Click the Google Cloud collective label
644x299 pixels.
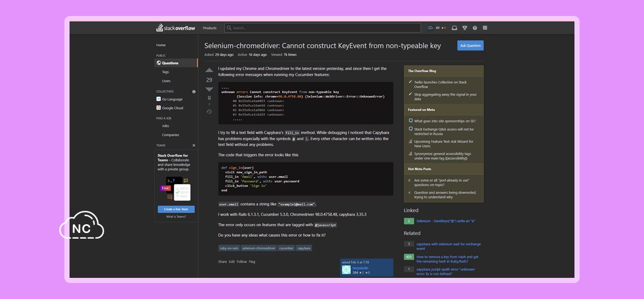tap(173, 108)
